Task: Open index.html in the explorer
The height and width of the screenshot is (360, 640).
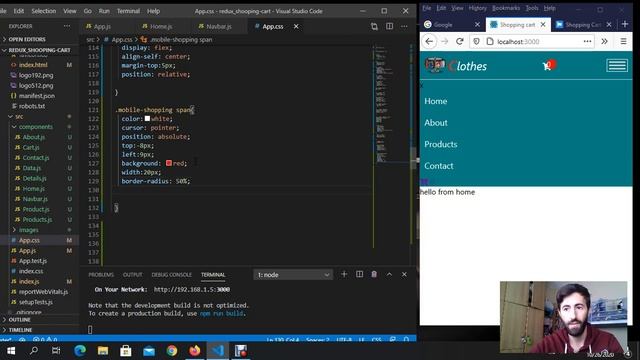Action: 33,65
